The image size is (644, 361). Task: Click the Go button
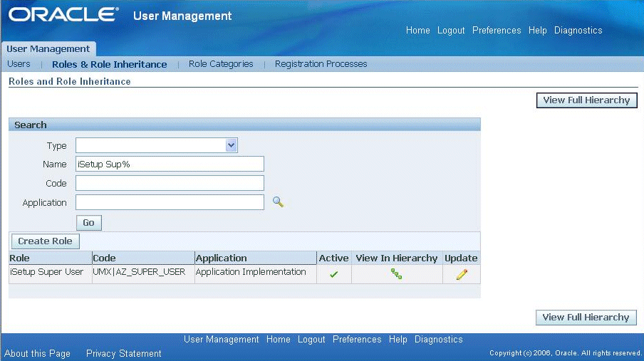coord(89,223)
